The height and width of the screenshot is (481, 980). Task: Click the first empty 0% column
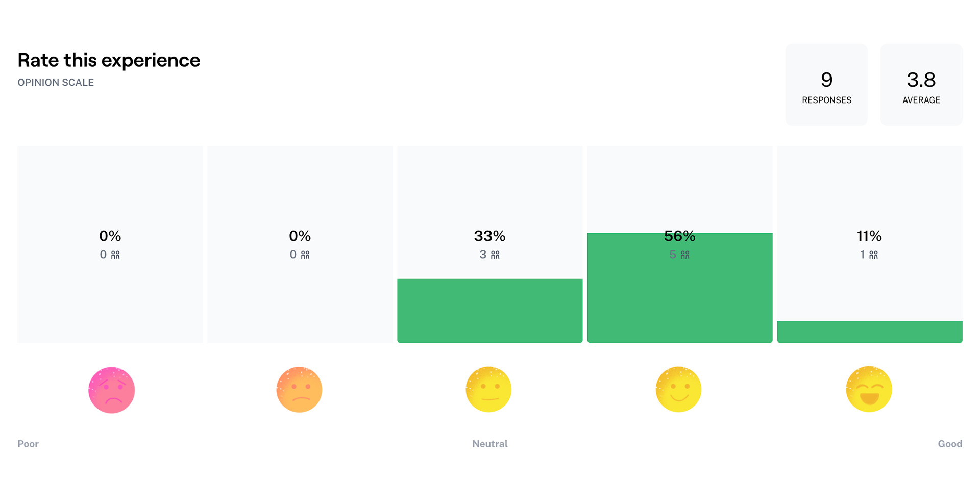110,244
